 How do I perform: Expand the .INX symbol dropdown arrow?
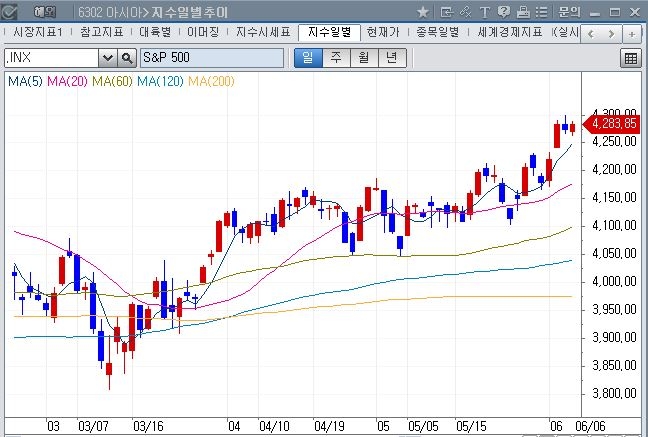coord(107,58)
